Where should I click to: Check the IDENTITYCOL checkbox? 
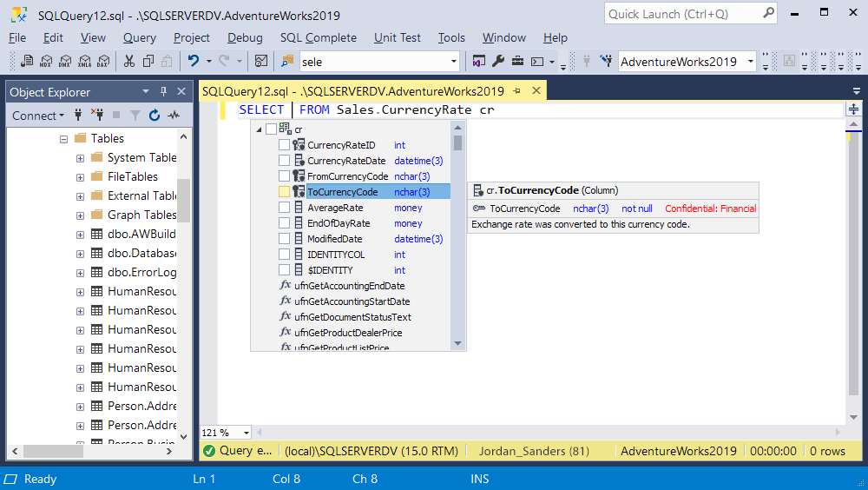point(284,255)
